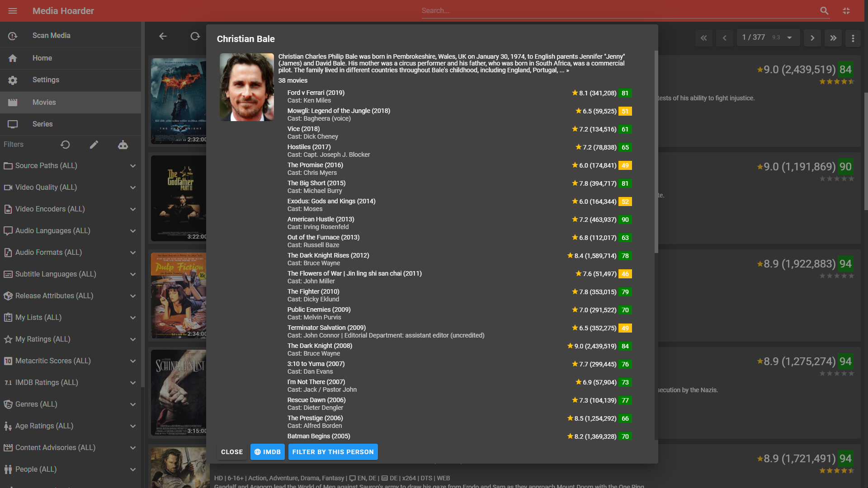Open Christian Bale's IMDB page
The height and width of the screenshot is (488, 868).
click(268, 452)
